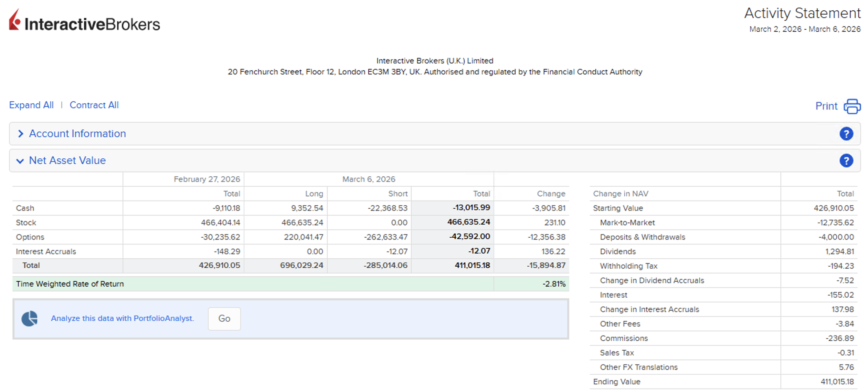This screenshot has height=392, width=868.
Task: Click the Activity Statement heading
Action: tap(802, 13)
